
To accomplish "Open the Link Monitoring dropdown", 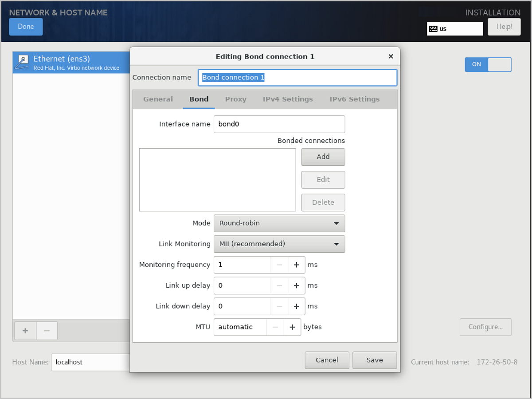I will pyautogui.click(x=279, y=244).
